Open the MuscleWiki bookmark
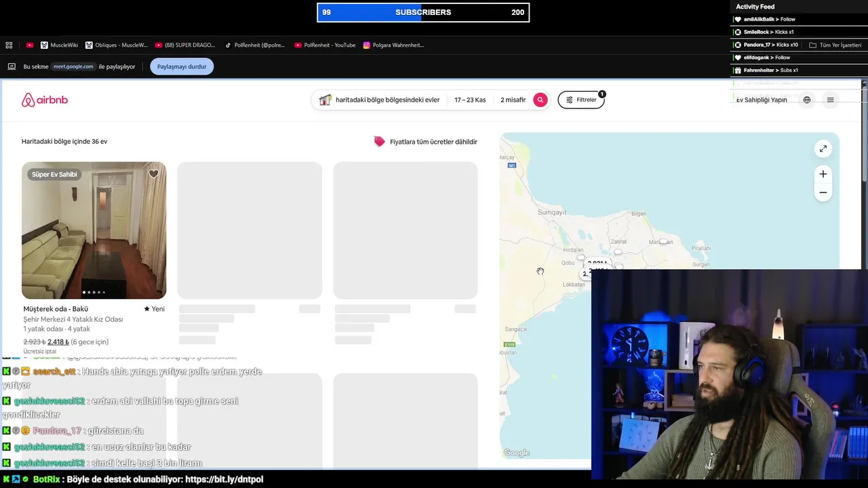Image resolution: width=868 pixels, height=488 pixels. click(59, 45)
